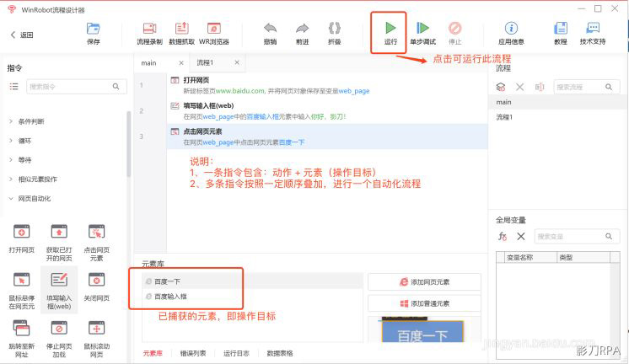Click the 保存 (save) toolbar icon
The height and width of the screenshot is (364, 629).
[93, 29]
